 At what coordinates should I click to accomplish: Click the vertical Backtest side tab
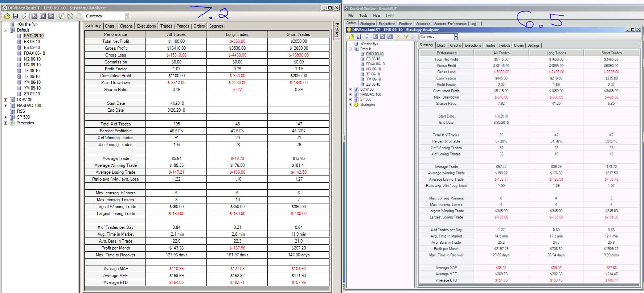337,30
